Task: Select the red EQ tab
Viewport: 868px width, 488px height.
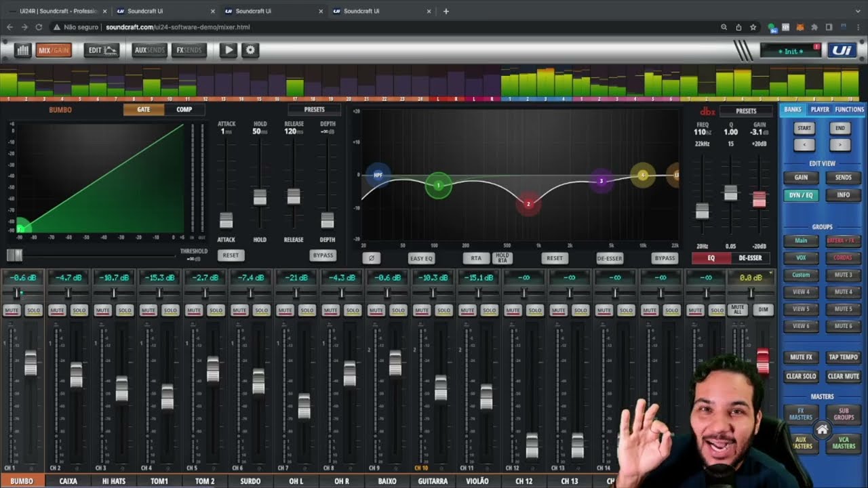Action: click(x=711, y=258)
